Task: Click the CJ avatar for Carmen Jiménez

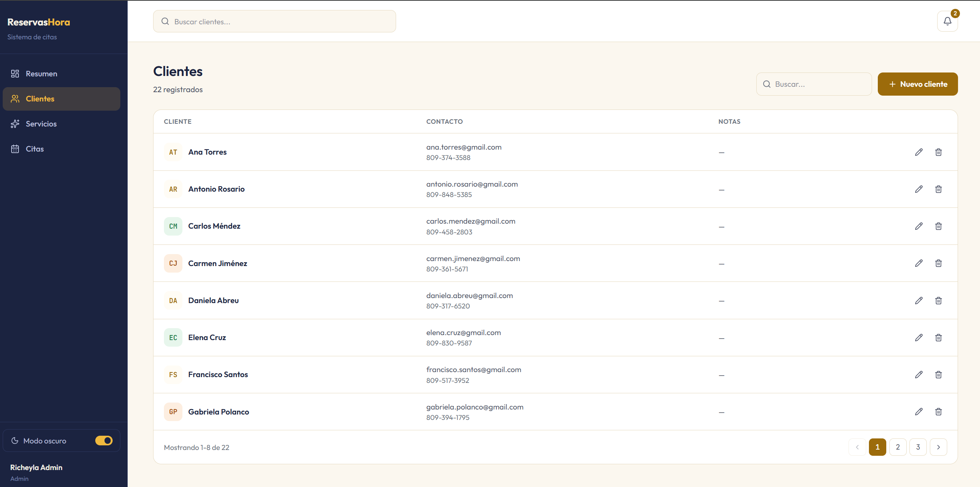Action: tap(173, 263)
